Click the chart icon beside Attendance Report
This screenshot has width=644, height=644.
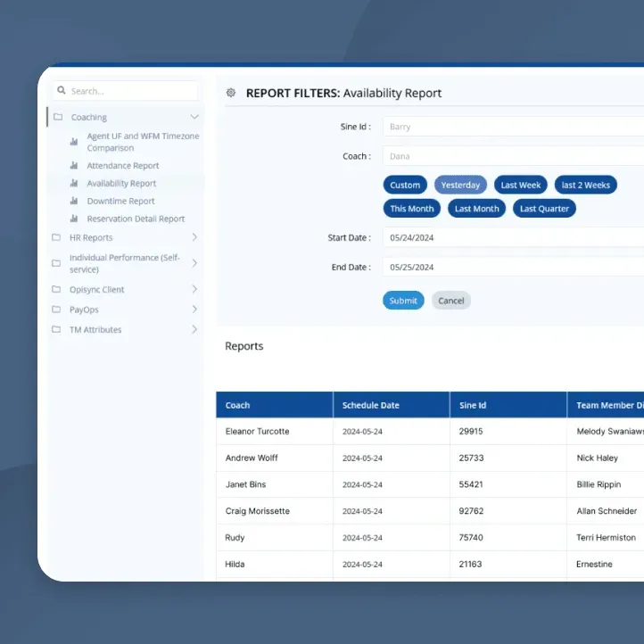74,166
